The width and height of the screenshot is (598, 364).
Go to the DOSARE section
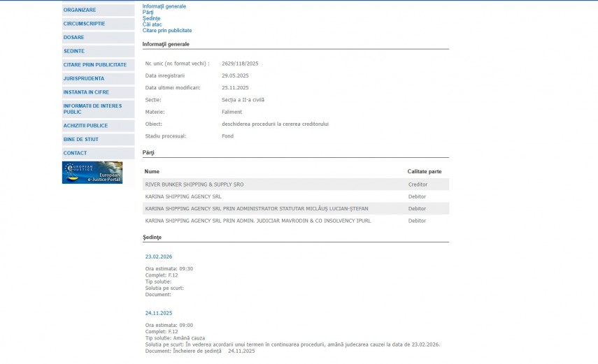click(x=73, y=38)
